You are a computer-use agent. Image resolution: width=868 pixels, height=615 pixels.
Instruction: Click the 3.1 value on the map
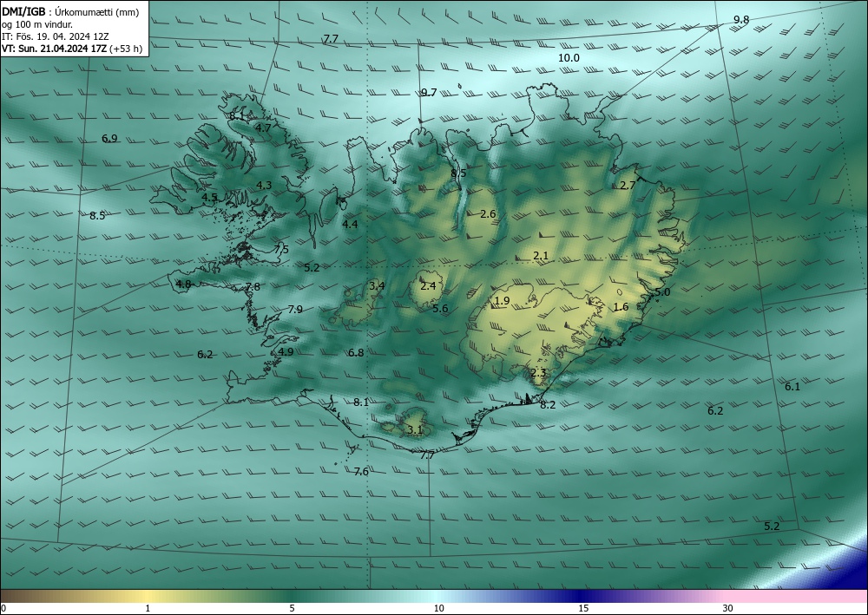(415, 429)
